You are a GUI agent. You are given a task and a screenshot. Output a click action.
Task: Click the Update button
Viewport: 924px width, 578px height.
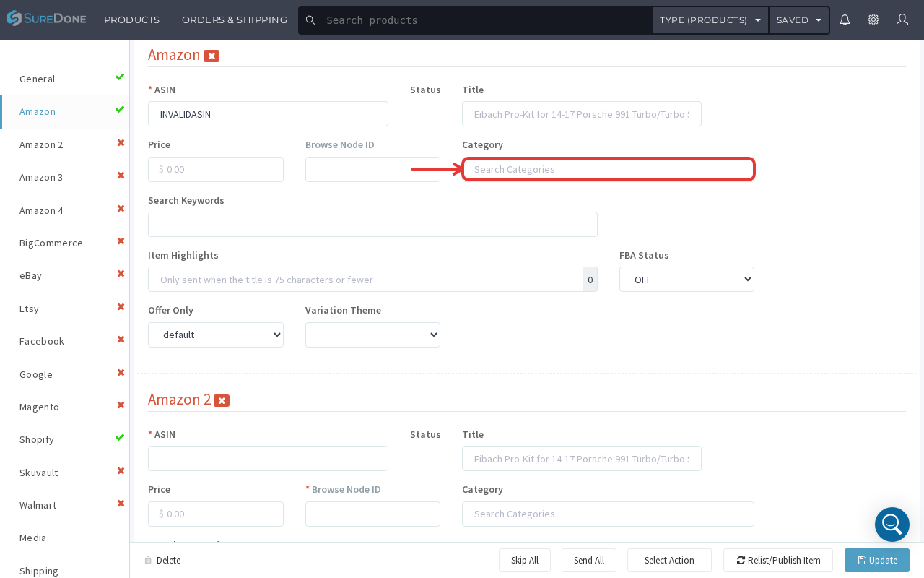click(x=877, y=561)
